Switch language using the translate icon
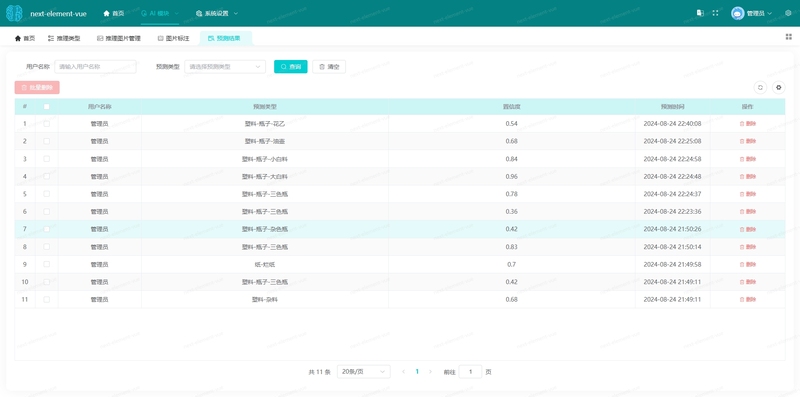800x397 pixels. click(700, 13)
